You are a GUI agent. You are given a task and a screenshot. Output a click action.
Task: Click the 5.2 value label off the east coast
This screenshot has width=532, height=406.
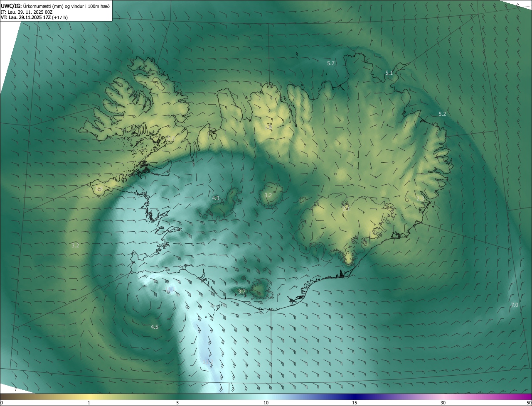click(442, 114)
